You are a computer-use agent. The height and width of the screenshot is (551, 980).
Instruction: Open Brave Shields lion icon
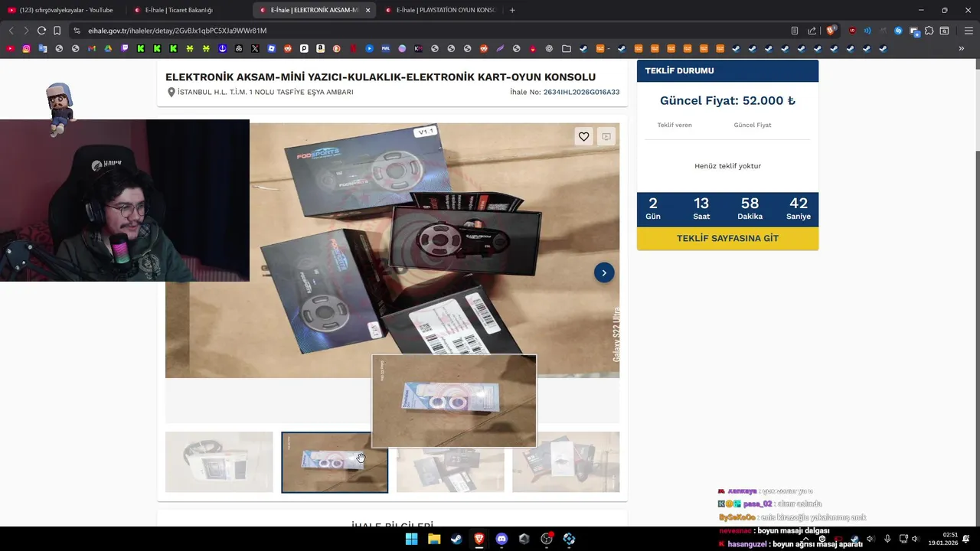[x=831, y=31]
